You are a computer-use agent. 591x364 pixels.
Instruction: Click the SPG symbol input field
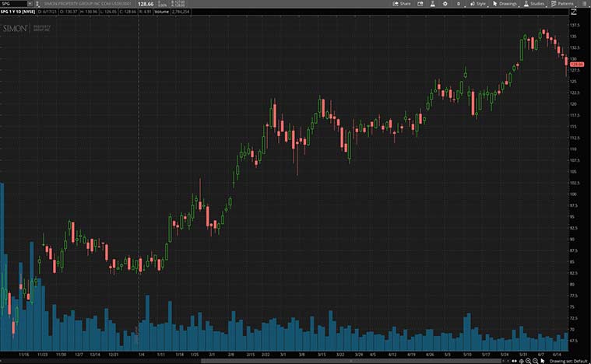tap(13, 3)
